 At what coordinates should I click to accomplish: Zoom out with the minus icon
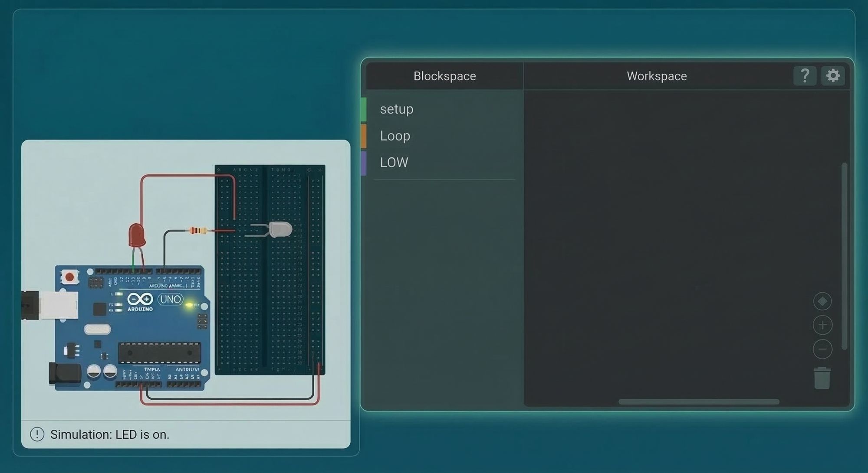[822, 349]
